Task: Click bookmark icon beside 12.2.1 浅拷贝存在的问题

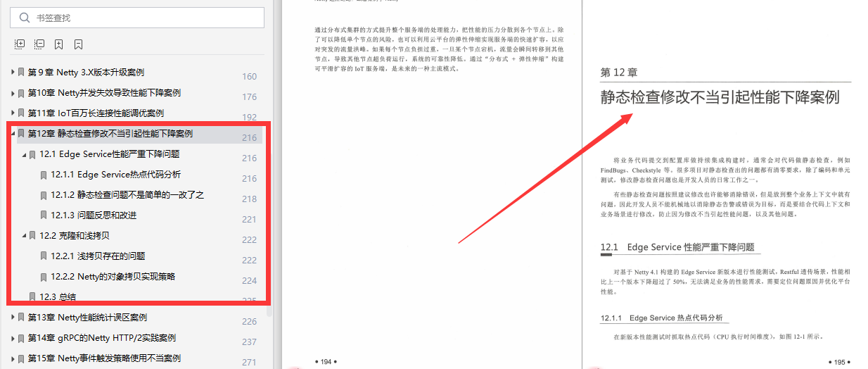Action: 44,256
